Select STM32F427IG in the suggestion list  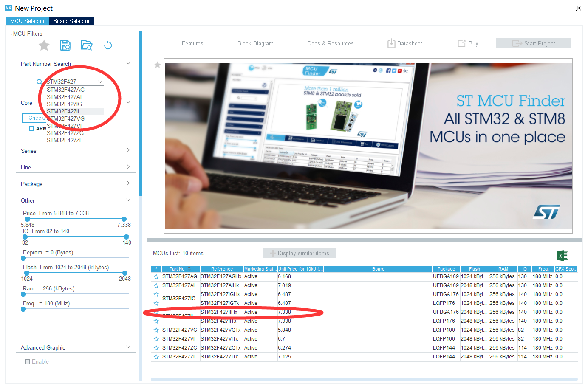[75, 104]
